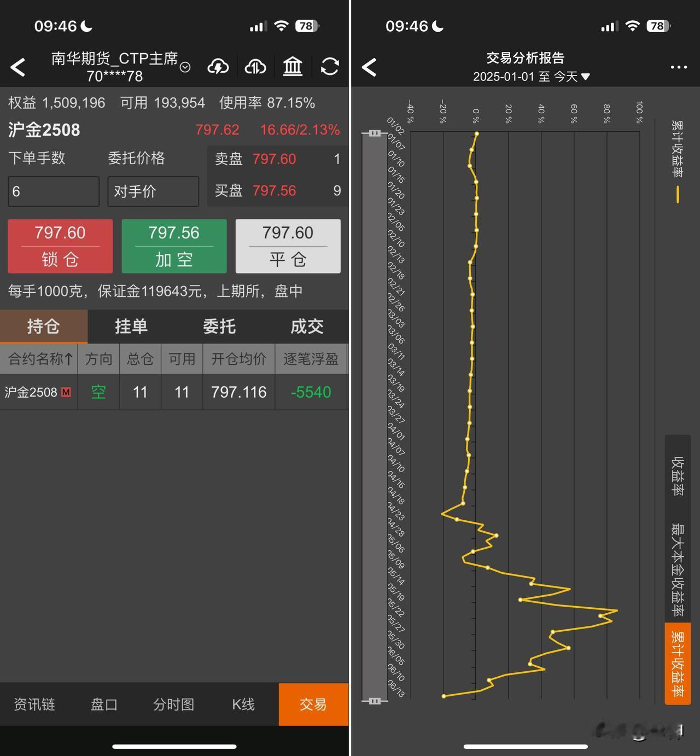Refresh account data with the refresh icon

(x=330, y=67)
